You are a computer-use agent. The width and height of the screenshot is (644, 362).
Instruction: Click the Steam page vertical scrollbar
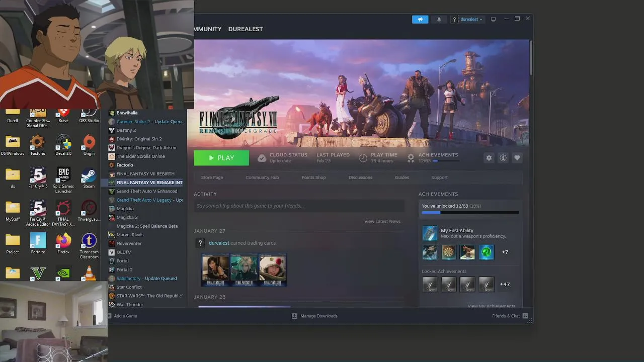[531, 58]
